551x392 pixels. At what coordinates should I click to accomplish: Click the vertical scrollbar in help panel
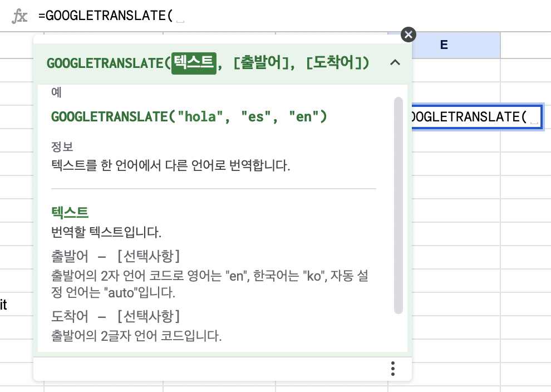point(398,205)
